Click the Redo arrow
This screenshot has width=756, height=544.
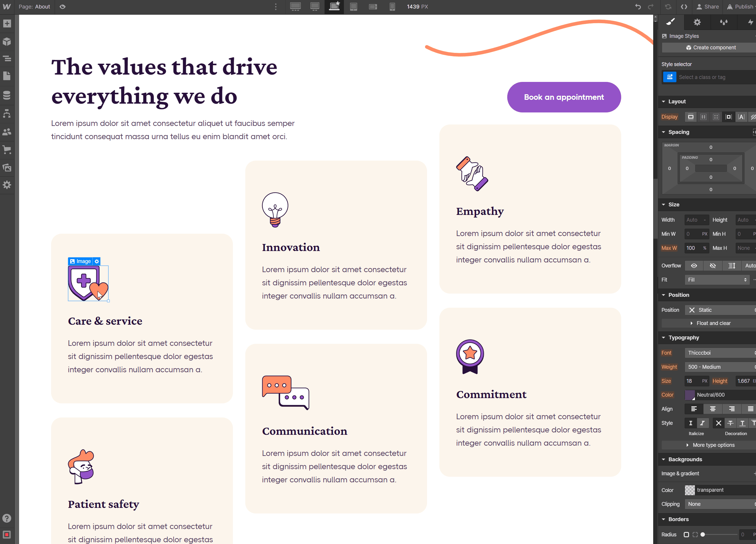(651, 7)
